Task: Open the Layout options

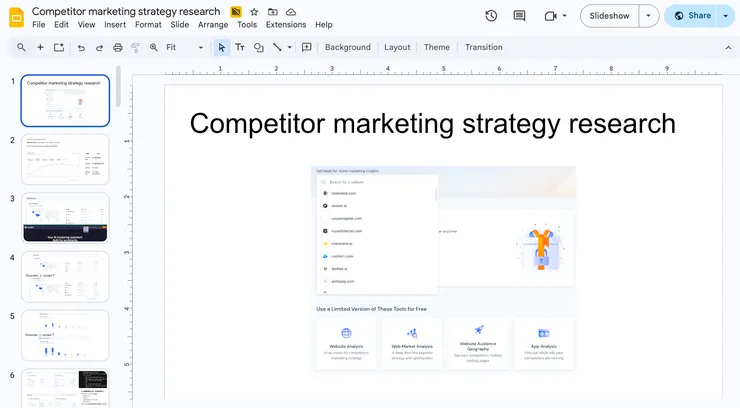Action: [x=397, y=47]
